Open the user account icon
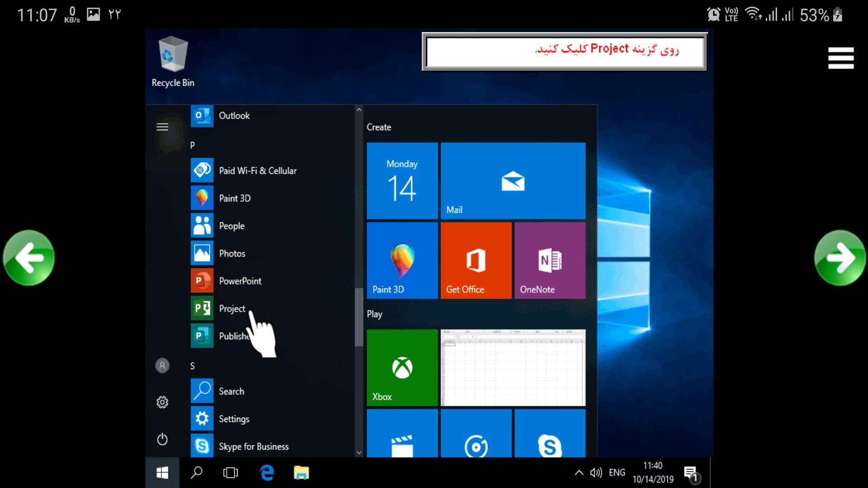Viewport: 868px width, 488px height. (x=162, y=365)
